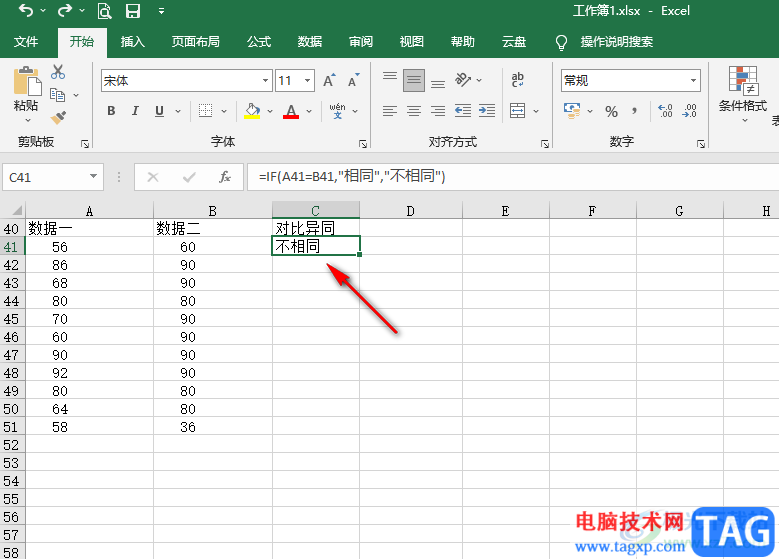Toggle bottom vertical alignment
Image resolution: width=779 pixels, height=559 pixels.
tap(438, 83)
